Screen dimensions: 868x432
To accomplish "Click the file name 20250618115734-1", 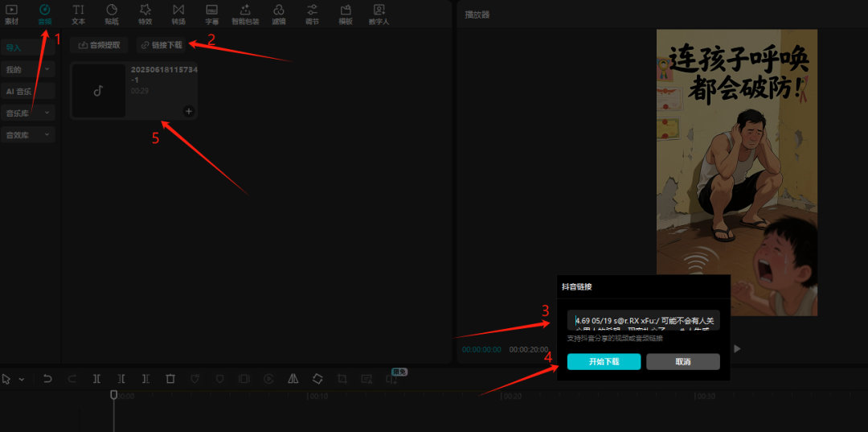I will 164,74.
